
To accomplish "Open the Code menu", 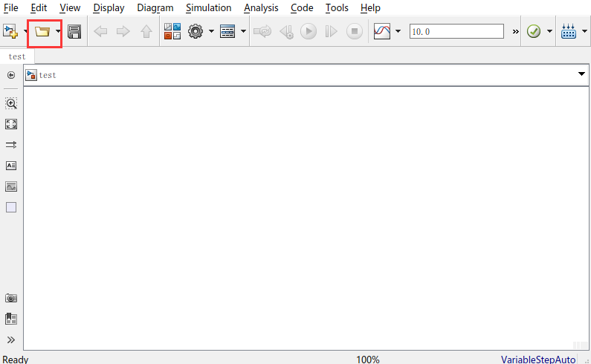I will [x=302, y=7].
